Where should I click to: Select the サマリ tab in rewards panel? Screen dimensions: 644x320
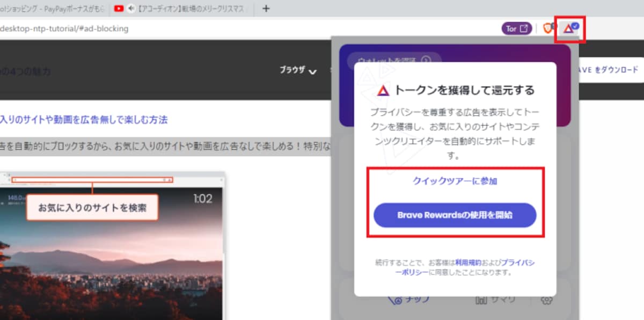pos(495,300)
